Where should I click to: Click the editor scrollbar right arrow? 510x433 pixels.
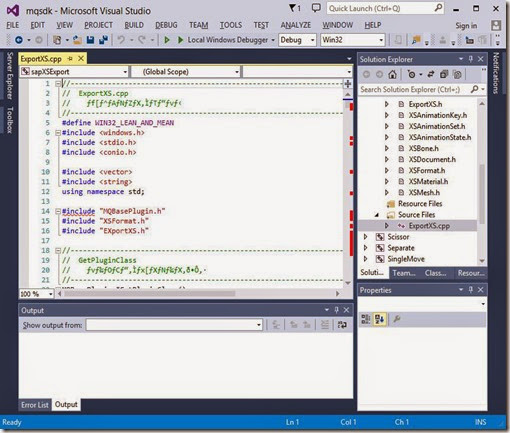point(338,294)
